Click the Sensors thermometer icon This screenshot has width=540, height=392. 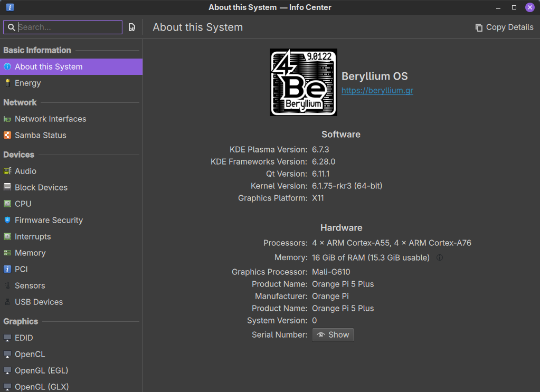pyautogui.click(x=7, y=285)
